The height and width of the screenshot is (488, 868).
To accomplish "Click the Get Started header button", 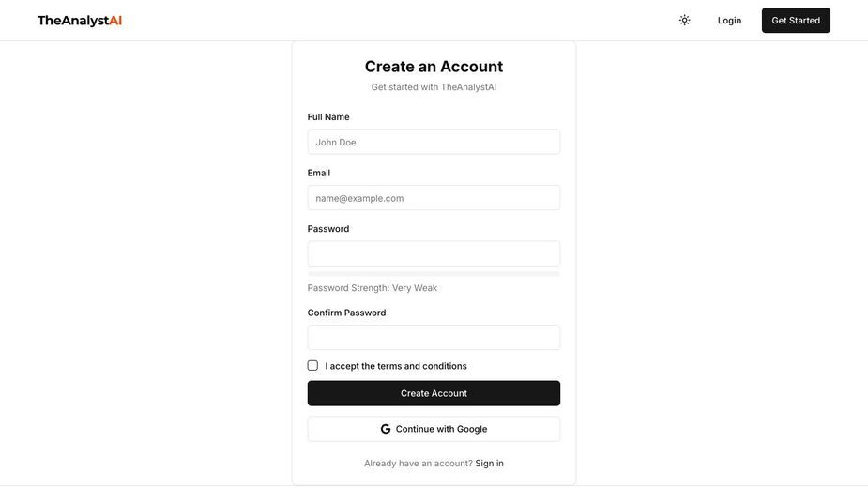I will (x=796, y=21).
